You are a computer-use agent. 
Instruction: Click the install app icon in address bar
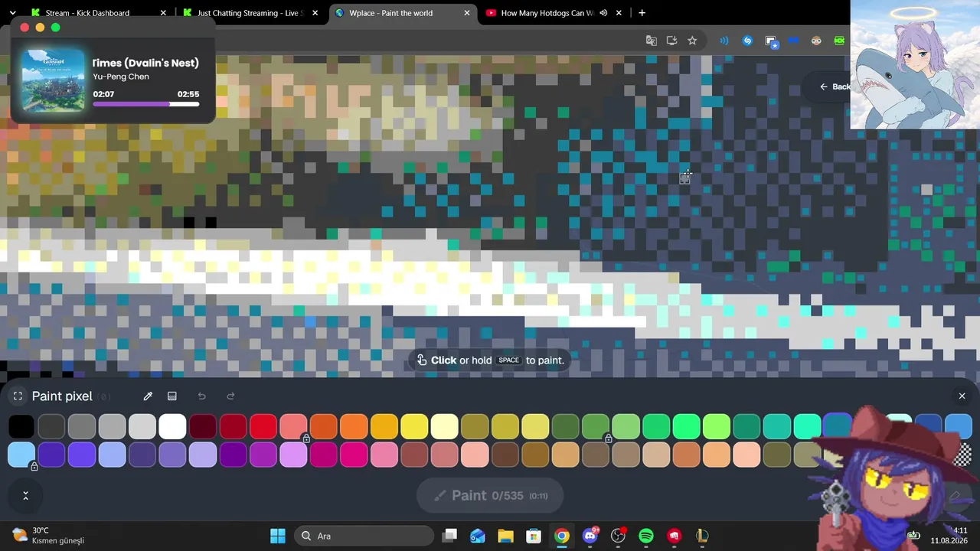point(671,41)
